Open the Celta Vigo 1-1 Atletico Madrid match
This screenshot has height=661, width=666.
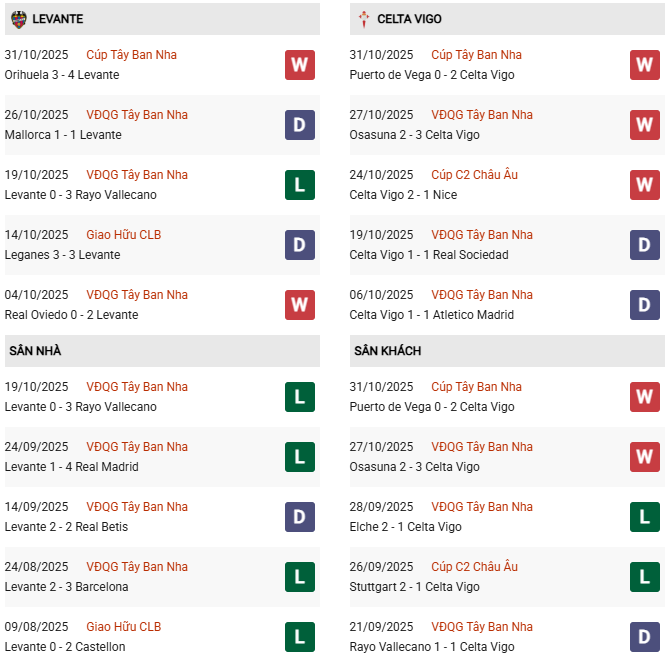[x=431, y=315]
